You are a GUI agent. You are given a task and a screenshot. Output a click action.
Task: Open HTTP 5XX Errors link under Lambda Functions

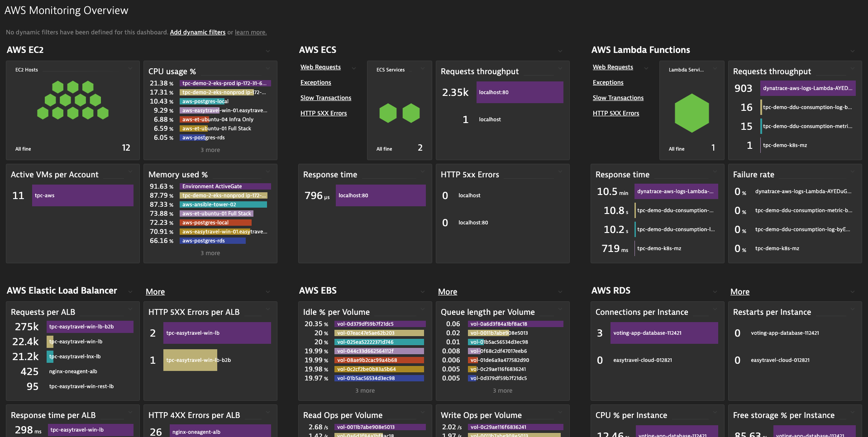point(615,113)
